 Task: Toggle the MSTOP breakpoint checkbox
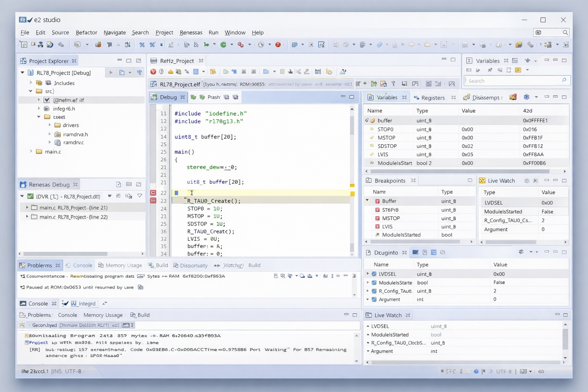(x=377, y=218)
